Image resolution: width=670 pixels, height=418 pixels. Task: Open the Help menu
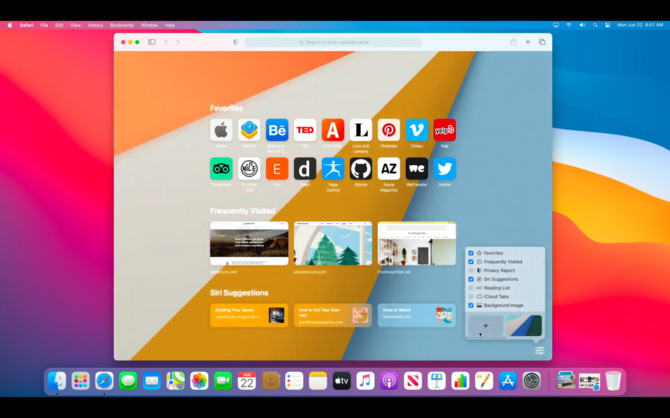170,25
